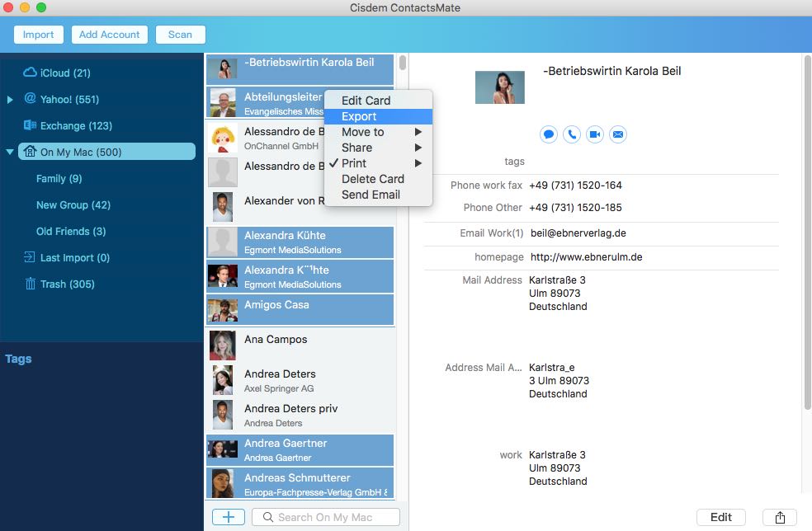Choose Export from context menu
The width and height of the screenshot is (812, 531).
point(378,116)
